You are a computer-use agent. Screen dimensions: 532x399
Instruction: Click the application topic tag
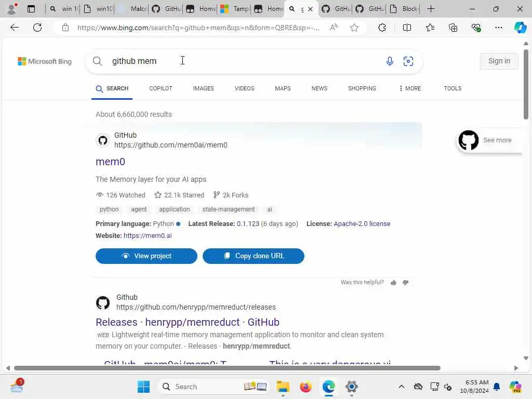(x=175, y=209)
